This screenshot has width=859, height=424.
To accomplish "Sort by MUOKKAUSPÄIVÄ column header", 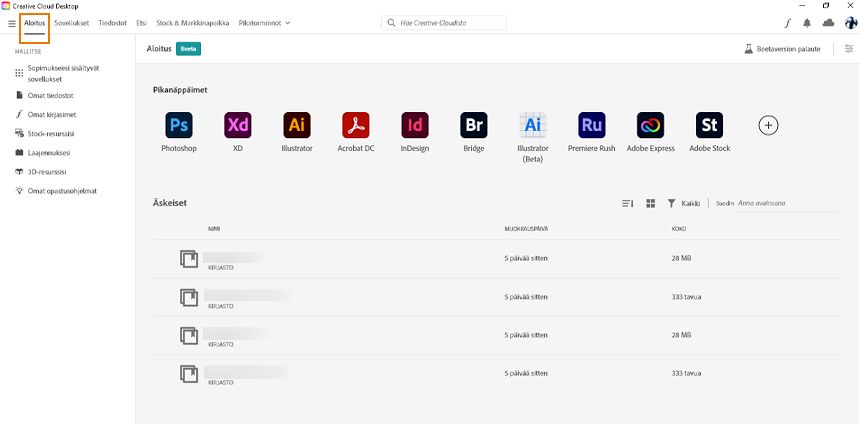I will tap(526, 229).
